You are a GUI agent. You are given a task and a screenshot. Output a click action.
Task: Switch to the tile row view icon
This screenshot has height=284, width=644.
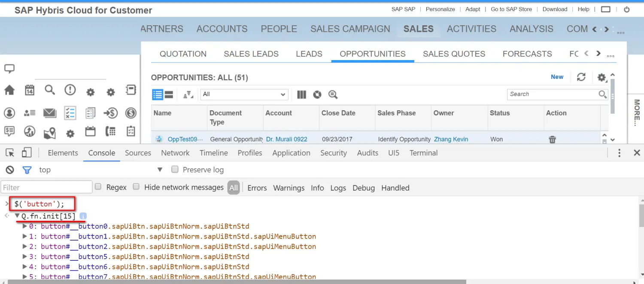(x=169, y=94)
